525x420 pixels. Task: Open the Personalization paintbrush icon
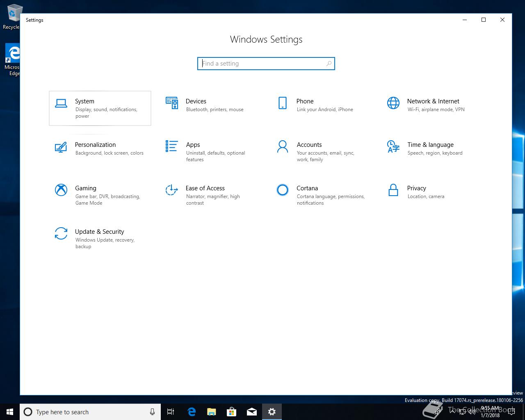point(61,147)
